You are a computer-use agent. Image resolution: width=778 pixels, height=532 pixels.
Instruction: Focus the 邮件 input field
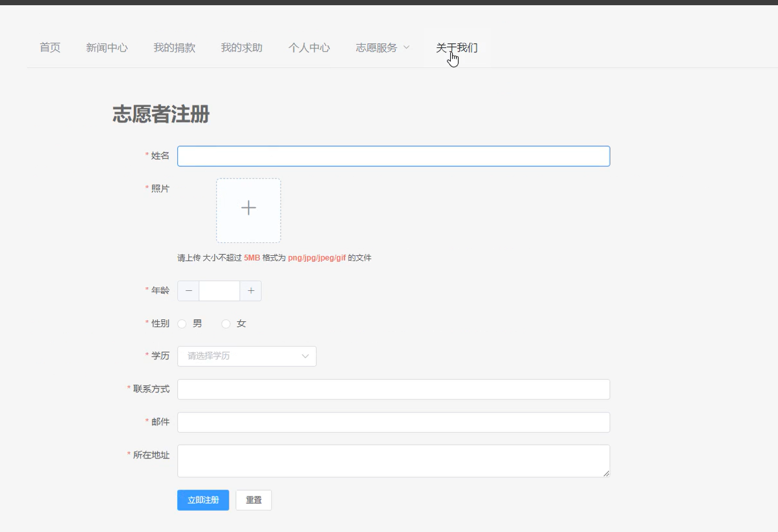(393, 423)
